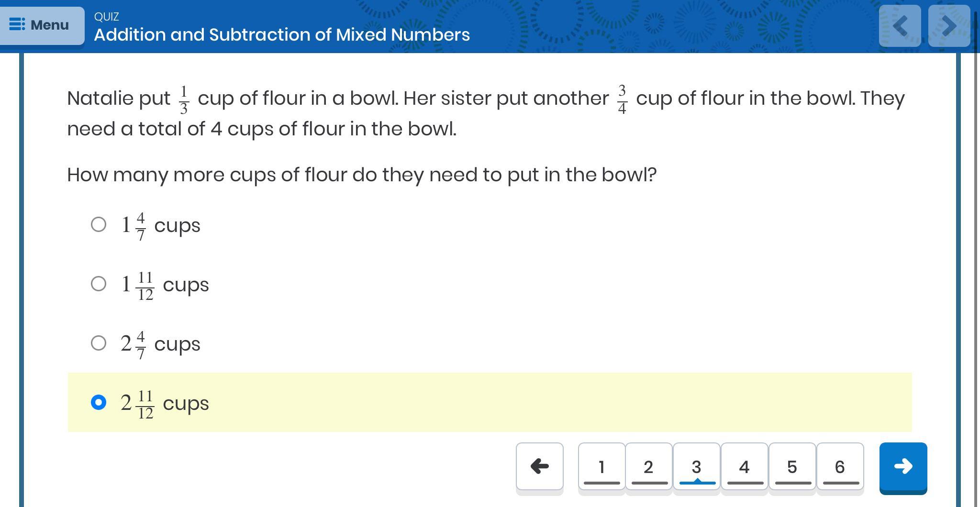Click the QUIZ label in header
The height and width of the screenshot is (507, 980).
[x=106, y=17]
